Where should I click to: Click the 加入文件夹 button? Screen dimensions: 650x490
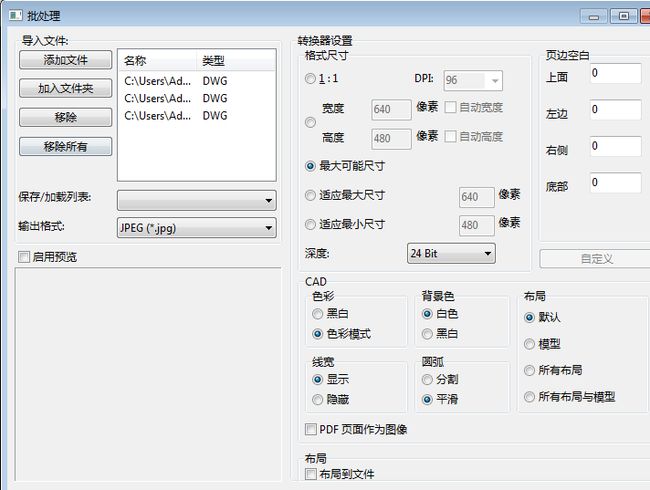click(x=65, y=88)
